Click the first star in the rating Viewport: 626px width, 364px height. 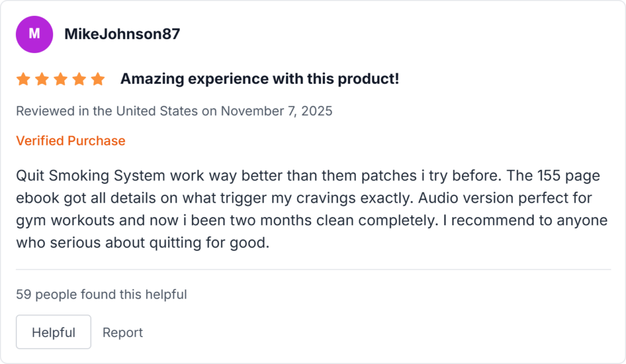(x=22, y=78)
